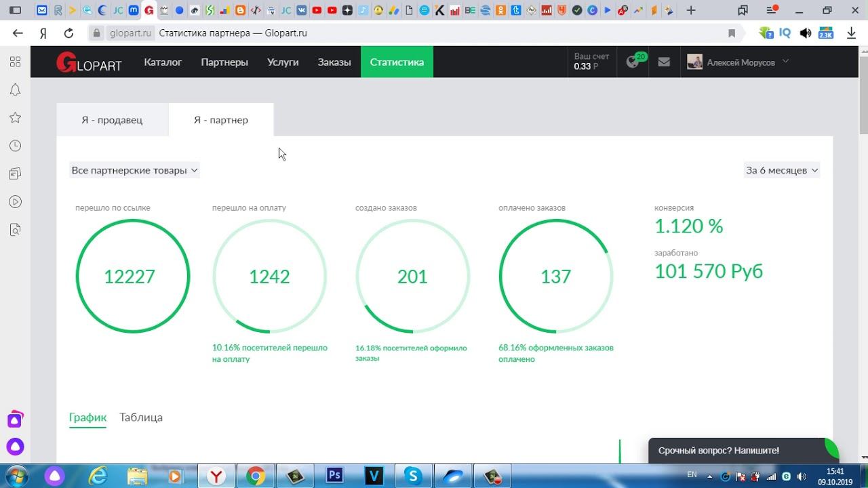
Task: Open browser downloads arrow
Action: (852, 33)
